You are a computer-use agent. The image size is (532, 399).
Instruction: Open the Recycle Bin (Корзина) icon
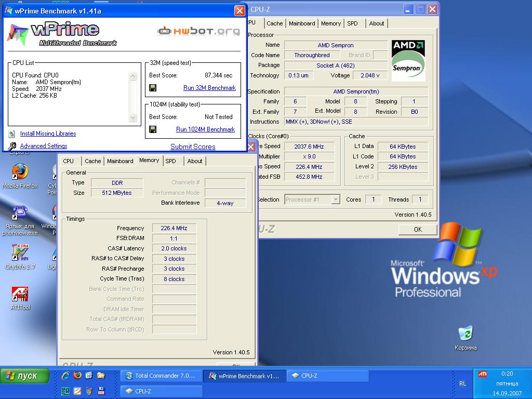click(x=465, y=333)
